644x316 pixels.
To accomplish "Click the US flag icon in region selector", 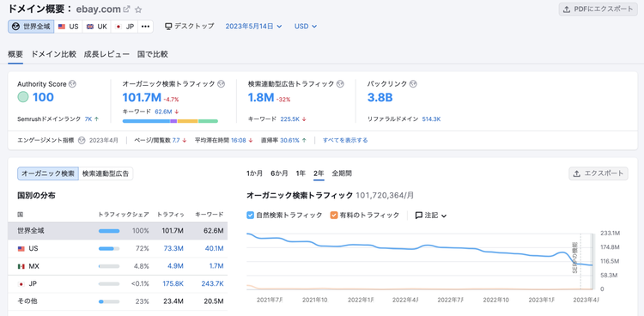I will [x=62, y=27].
